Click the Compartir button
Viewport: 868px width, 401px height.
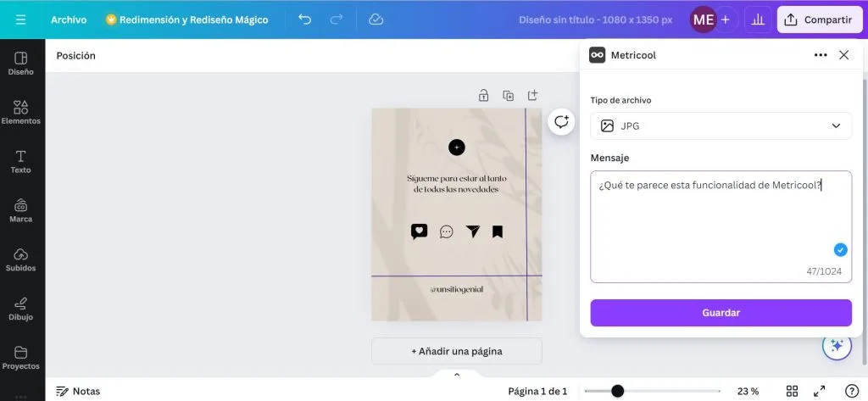[819, 19]
